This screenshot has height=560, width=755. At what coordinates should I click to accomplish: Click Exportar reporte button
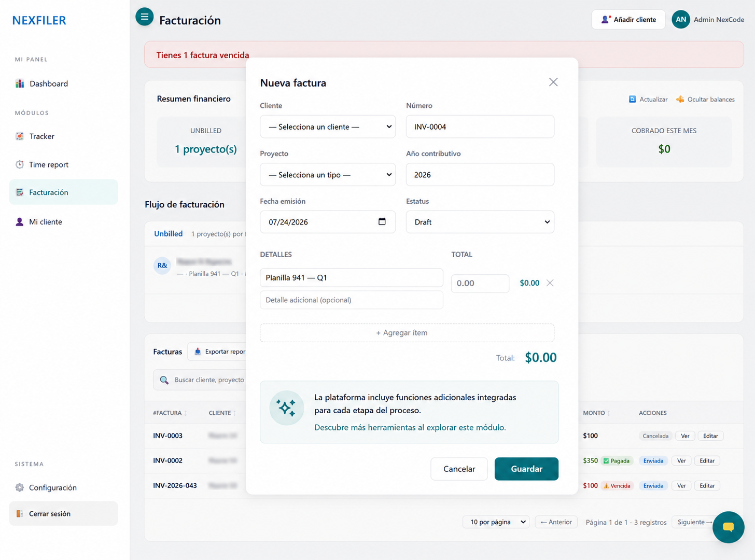[x=217, y=352]
